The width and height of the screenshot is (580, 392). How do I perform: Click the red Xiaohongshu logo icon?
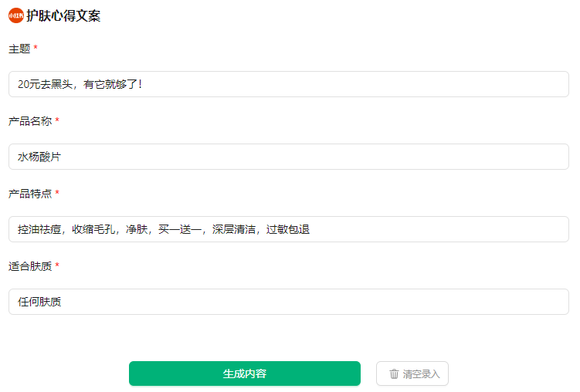coord(16,15)
